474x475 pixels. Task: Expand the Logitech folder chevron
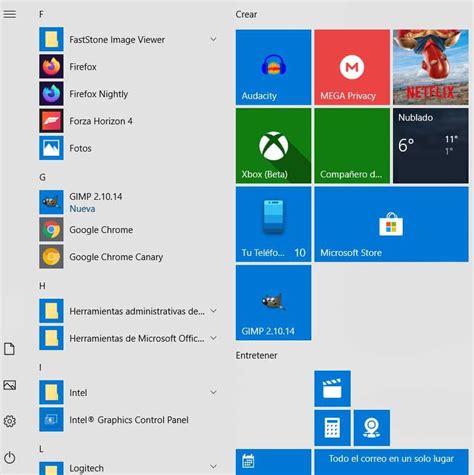point(213,466)
